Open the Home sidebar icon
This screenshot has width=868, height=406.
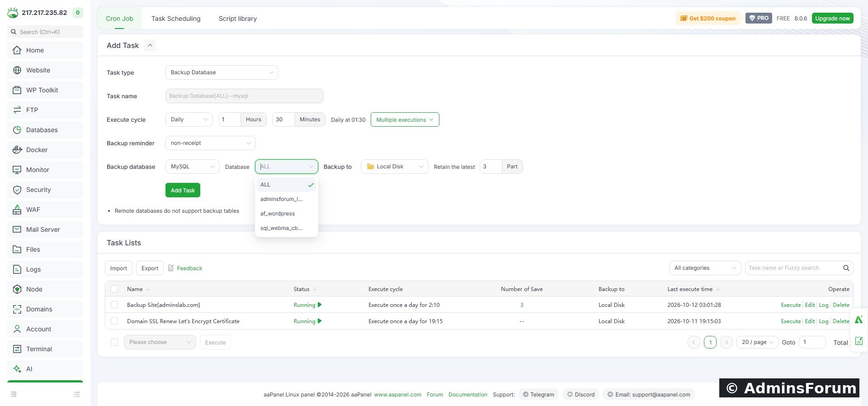click(x=17, y=50)
